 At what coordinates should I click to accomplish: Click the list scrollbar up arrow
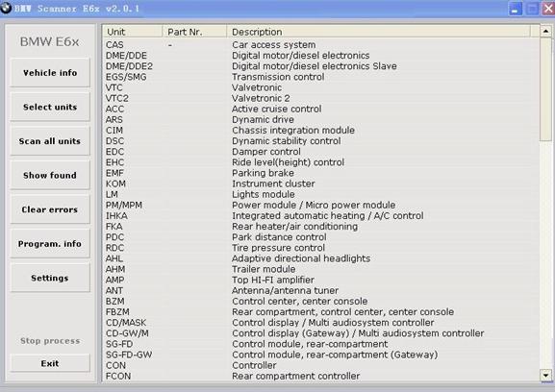545,32
